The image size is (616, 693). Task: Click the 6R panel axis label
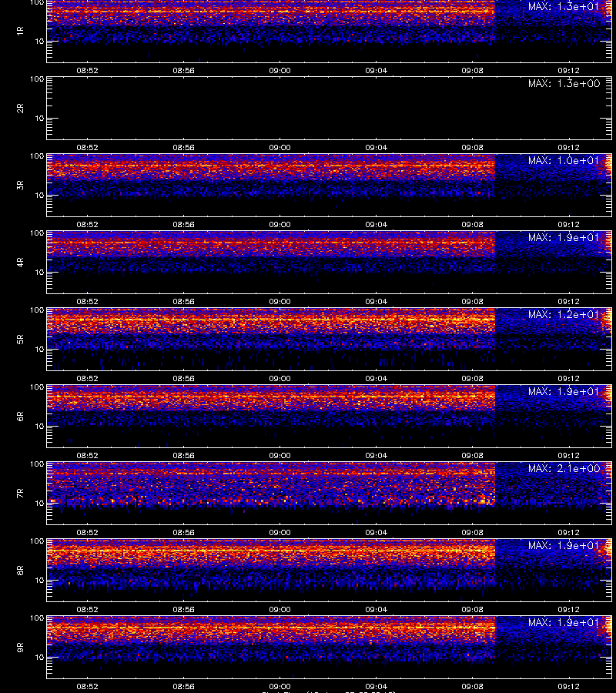(x=20, y=417)
